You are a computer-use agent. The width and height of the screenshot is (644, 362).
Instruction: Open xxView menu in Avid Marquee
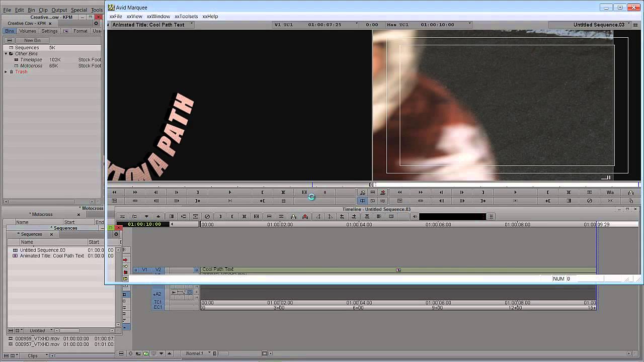134,17
